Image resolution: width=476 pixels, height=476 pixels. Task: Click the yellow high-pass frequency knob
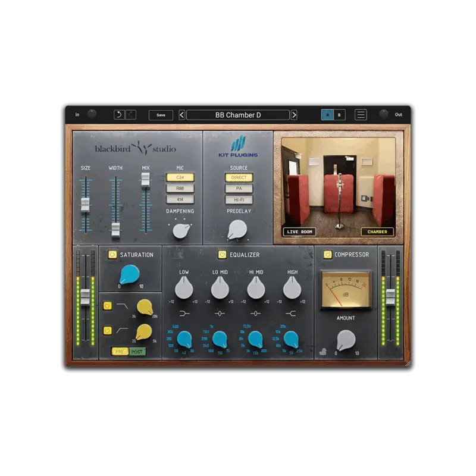pos(144,332)
